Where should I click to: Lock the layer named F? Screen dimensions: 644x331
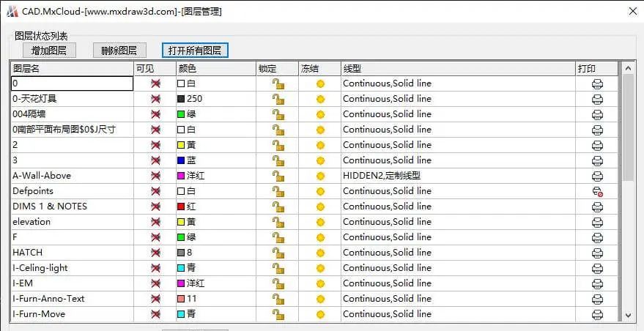coord(278,237)
